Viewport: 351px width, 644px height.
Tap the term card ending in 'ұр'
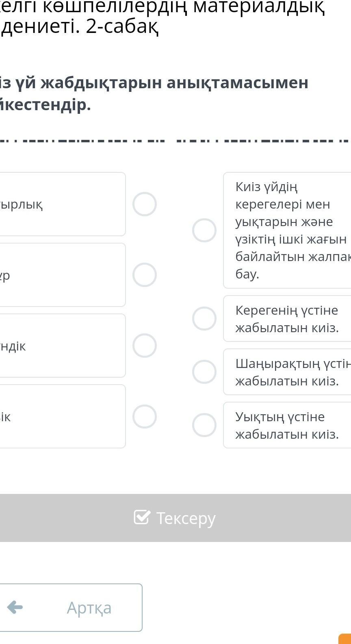coord(61,275)
